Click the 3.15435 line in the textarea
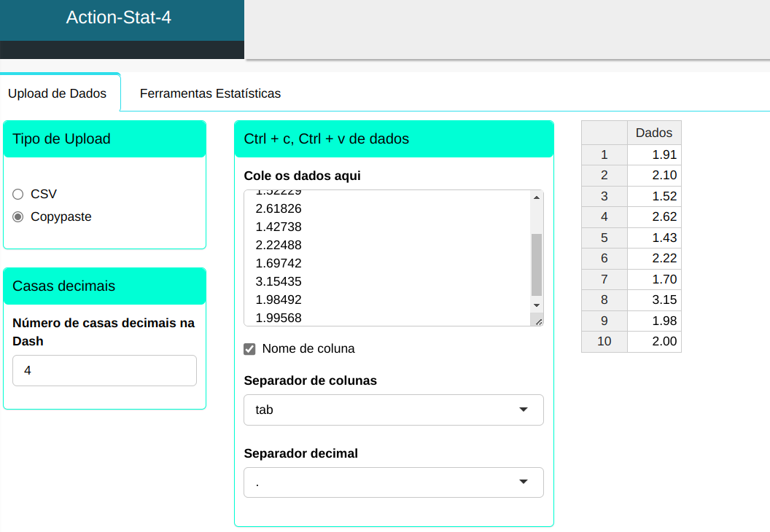Screen dimensions: 770x532 [x=279, y=281]
